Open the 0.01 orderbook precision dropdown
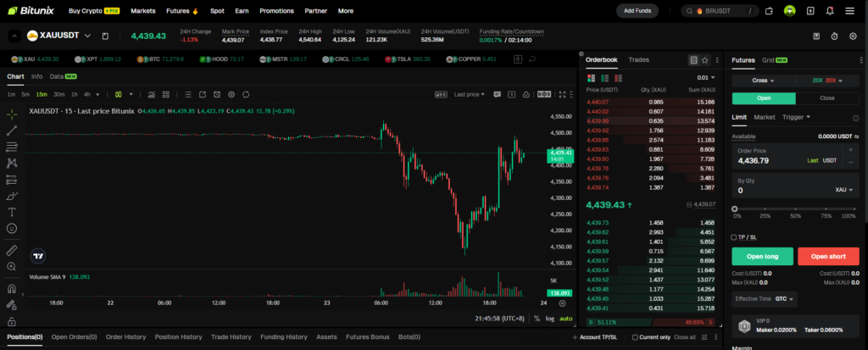The image size is (868, 350). point(706,77)
